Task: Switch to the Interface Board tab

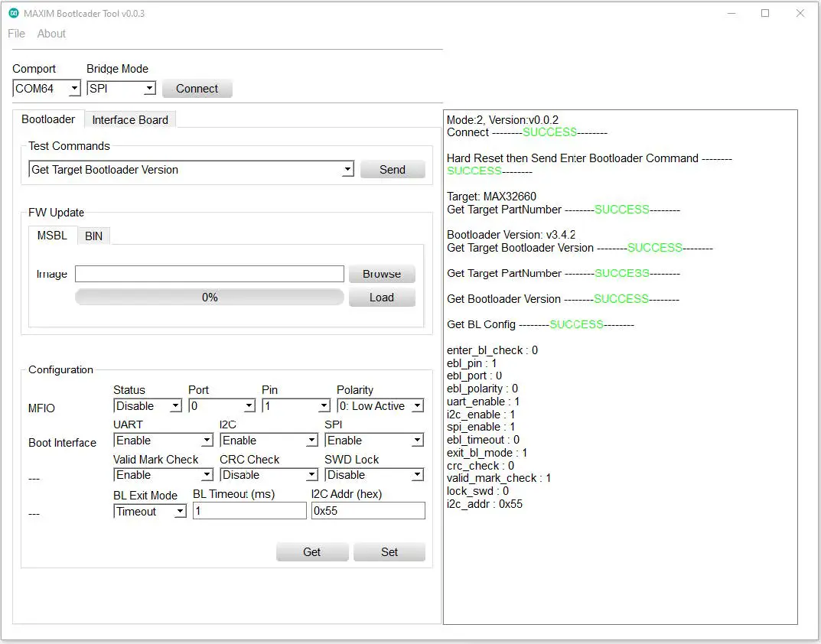Action: [130, 119]
